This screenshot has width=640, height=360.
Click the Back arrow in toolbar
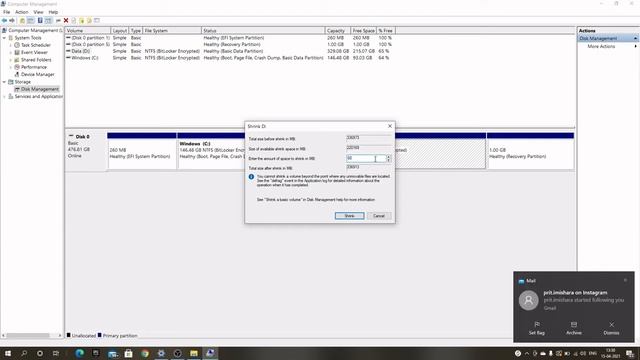pos(4,20)
